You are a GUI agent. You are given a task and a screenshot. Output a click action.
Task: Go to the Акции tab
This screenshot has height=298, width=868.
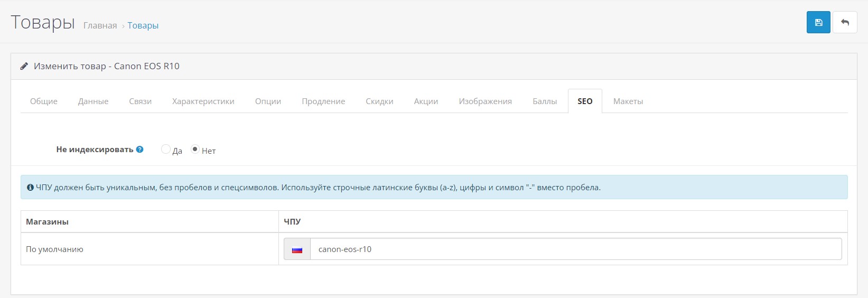click(x=426, y=101)
